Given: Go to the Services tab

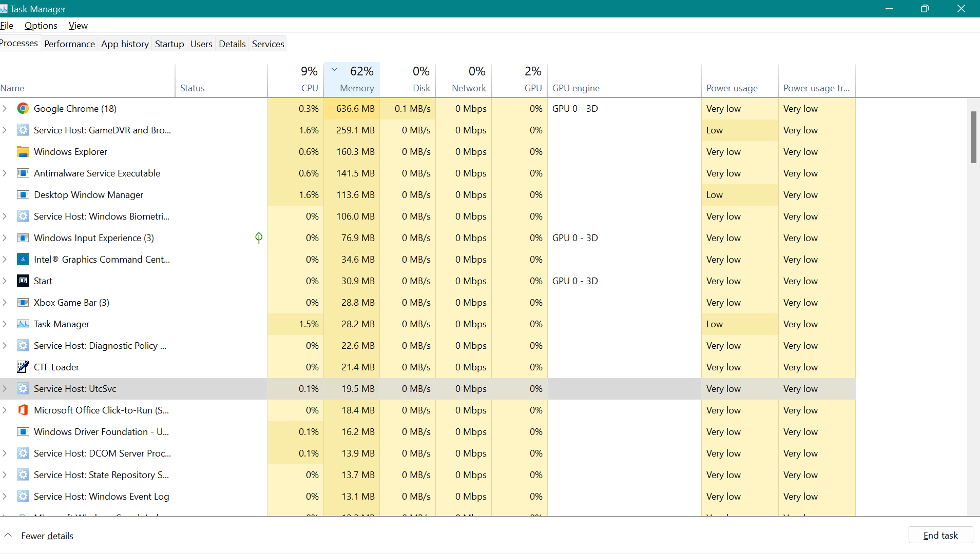Looking at the screenshot, I should (268, 44).
